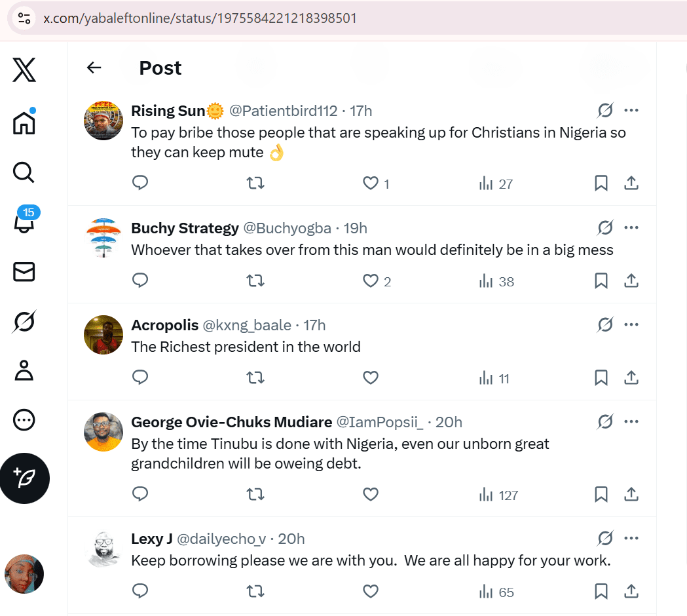Screen dimensions: 687x616
Task: Open the @dailyecho_v handle link
Action: coord(222,539)
